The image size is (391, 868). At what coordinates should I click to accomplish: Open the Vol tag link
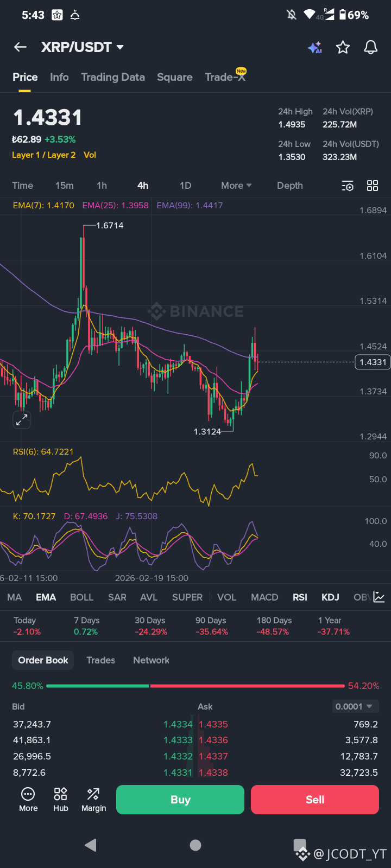click(90, 155)
